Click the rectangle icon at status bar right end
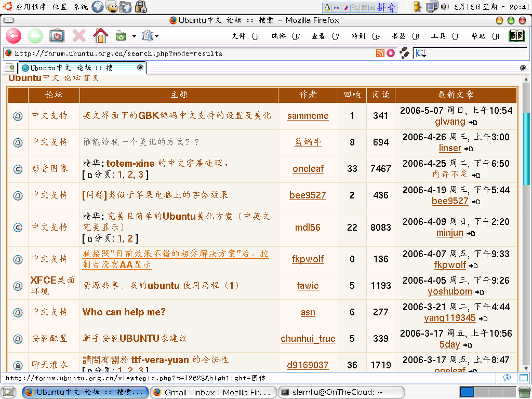The width and height of the screenshot is (532, 399). point(524,378)
